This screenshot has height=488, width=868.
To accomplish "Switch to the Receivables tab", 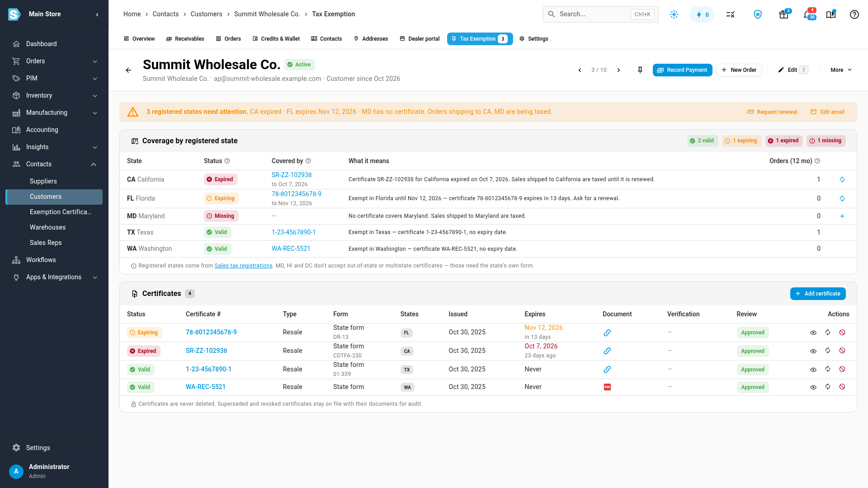I will click(185, 39).
